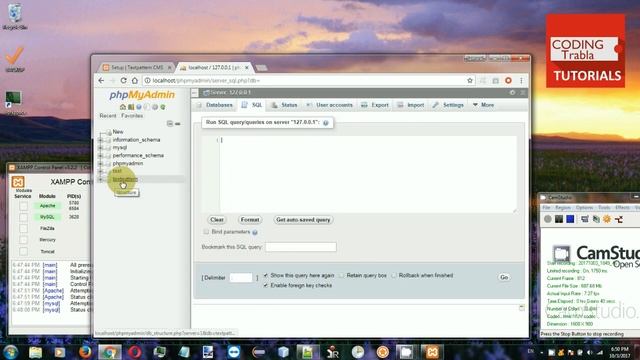Toggle the Bind parameters checkbox
The width and height of the screenshot is (640, 360).
pyautogui.click(x=206, y=232)
